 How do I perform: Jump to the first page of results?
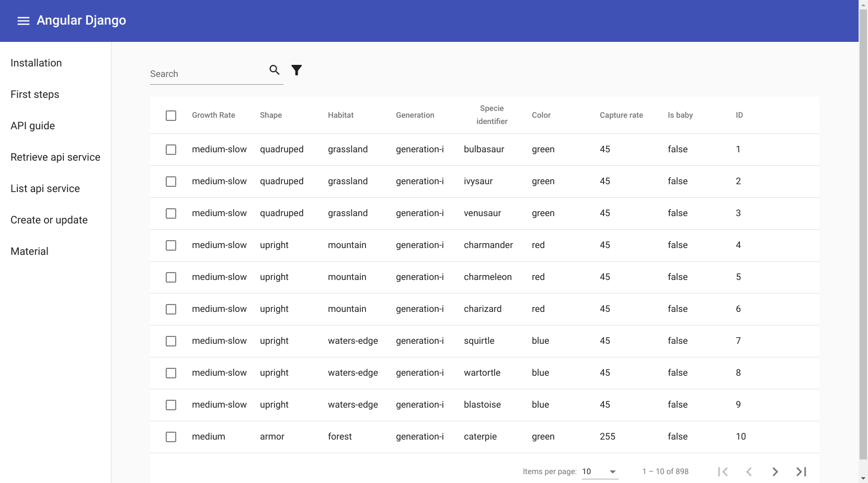723,471
